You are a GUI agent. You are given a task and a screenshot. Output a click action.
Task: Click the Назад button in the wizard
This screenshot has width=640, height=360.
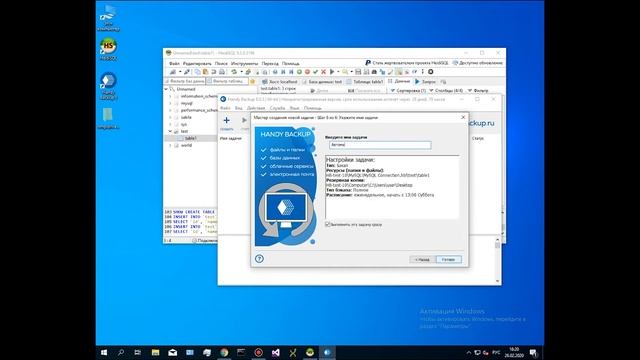(422, 260)
